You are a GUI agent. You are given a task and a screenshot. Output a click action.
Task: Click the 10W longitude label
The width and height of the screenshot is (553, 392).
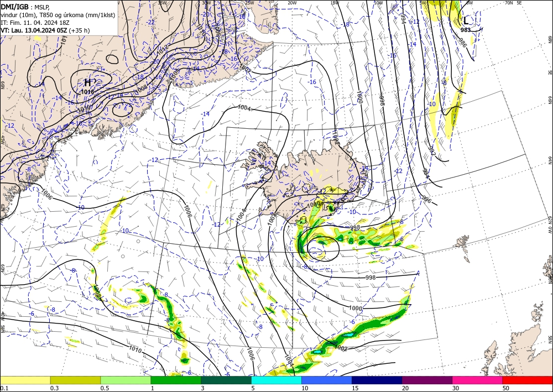378,3
